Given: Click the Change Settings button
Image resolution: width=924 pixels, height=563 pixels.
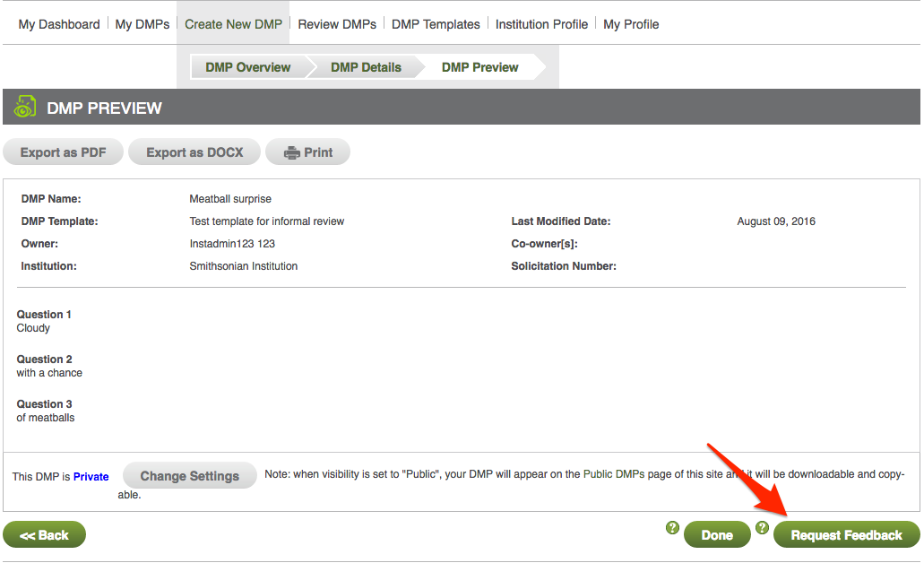Looking at the screenshot, I should pyautogui.click(x=189, y=476).
